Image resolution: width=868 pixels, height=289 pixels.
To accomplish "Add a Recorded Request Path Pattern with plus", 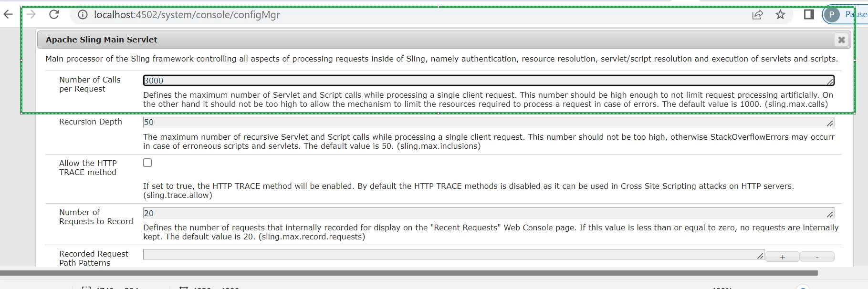I will [782, 257].
